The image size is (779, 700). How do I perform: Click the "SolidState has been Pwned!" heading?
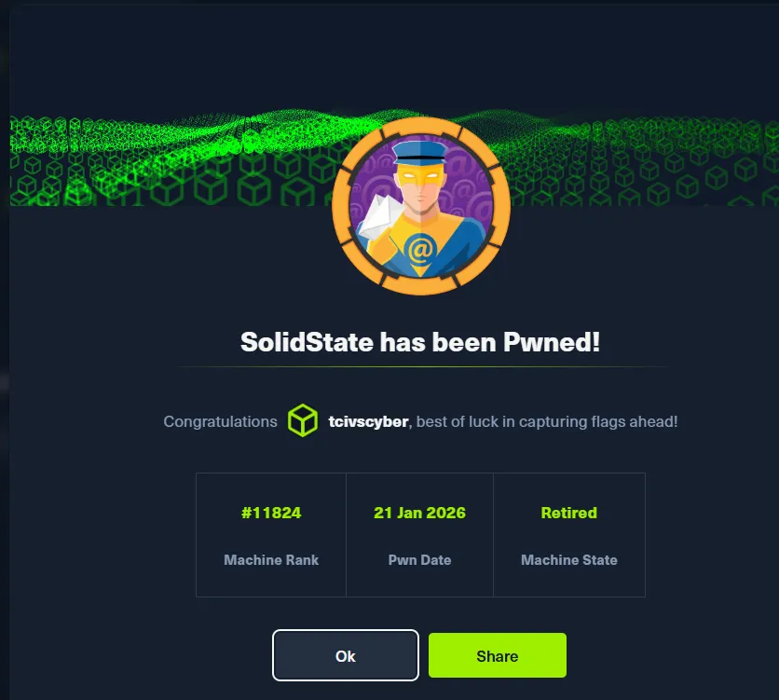(420, 342)
